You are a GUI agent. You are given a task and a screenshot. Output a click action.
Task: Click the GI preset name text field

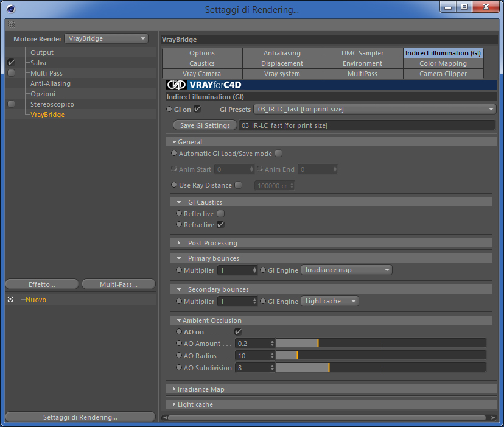(367, 125)
